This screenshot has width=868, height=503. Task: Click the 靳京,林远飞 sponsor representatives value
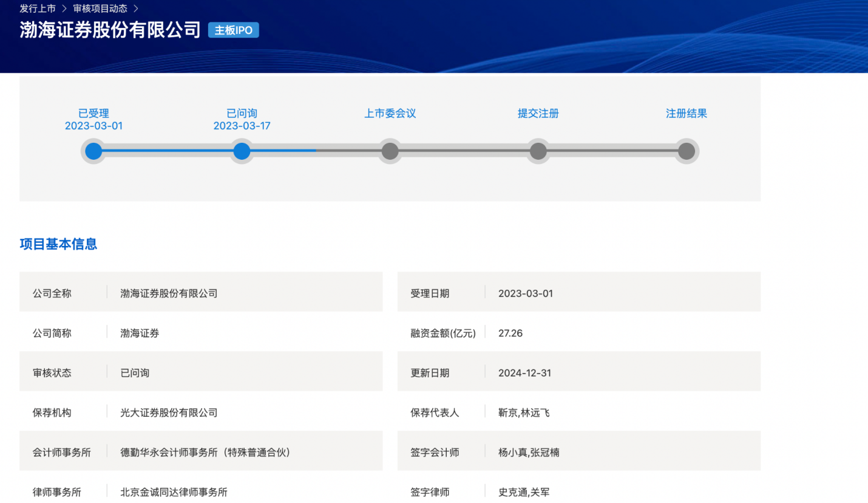click(524, 413)
